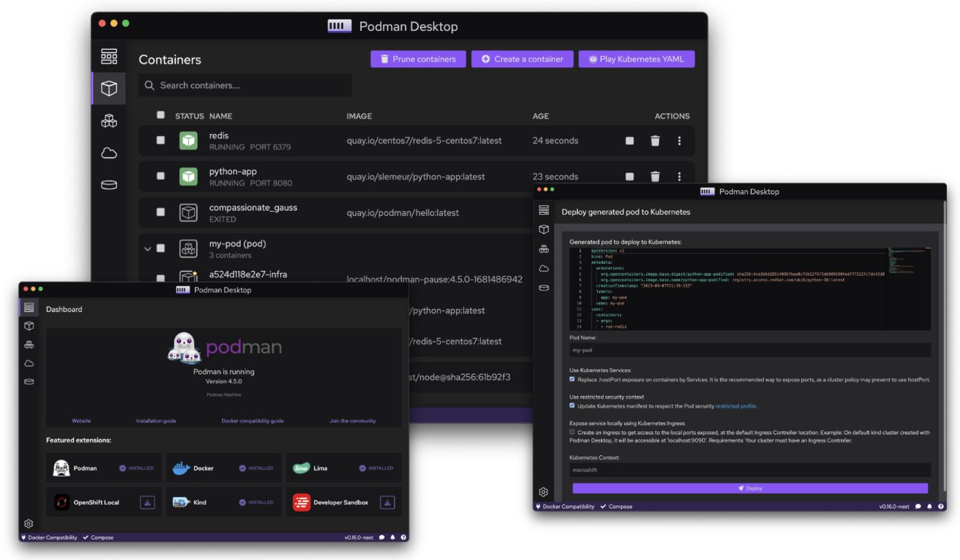The image size is (960, 560).
Task: Click Docker Compatibility in Dashboard status bar
Action: [x=49, y=537]
